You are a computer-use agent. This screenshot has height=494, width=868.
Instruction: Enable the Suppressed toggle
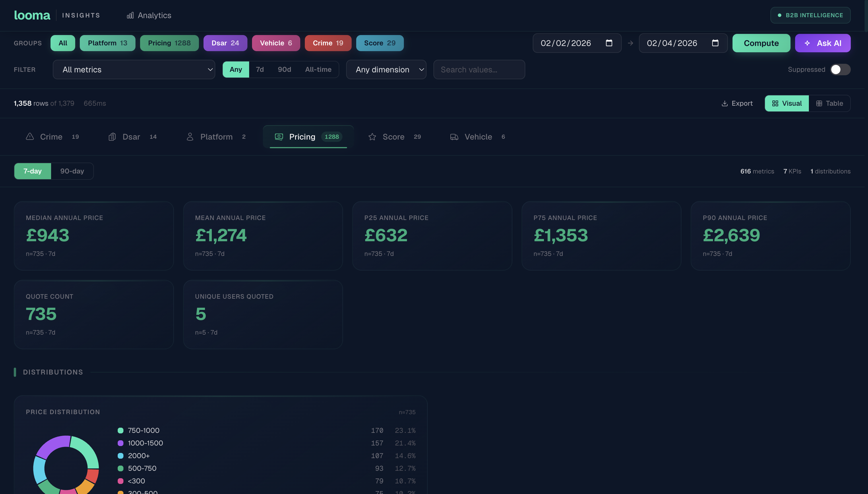[x=840, y=69]
